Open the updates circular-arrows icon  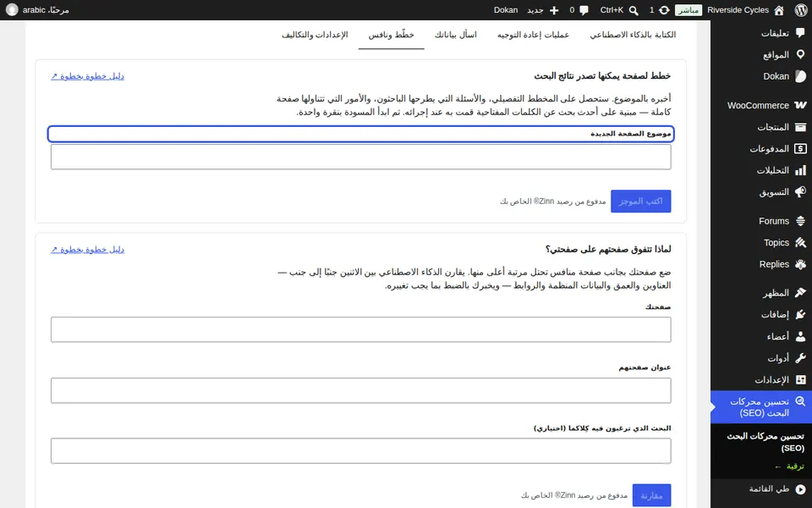coord(664,10)
